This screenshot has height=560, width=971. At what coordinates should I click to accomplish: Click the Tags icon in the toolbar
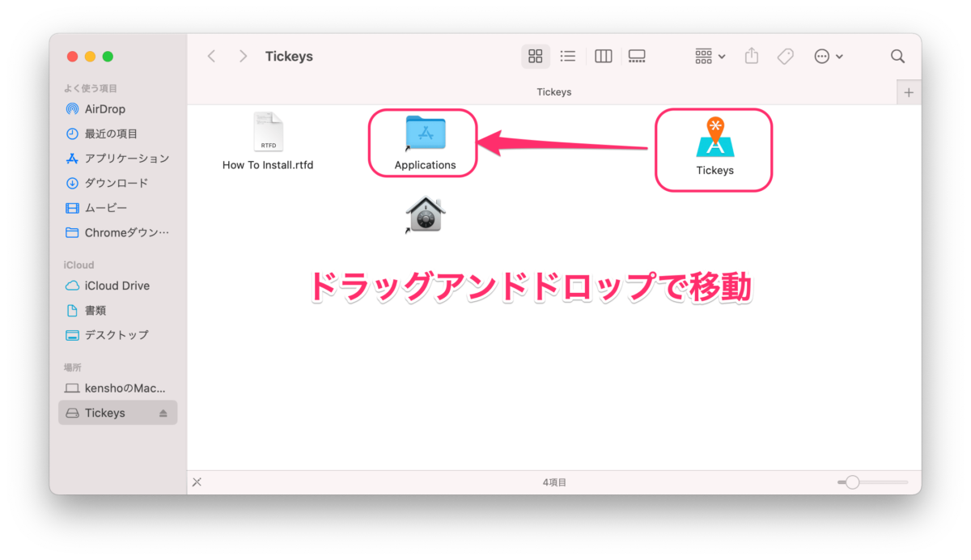pyautogui.click(x=785, y=56)
